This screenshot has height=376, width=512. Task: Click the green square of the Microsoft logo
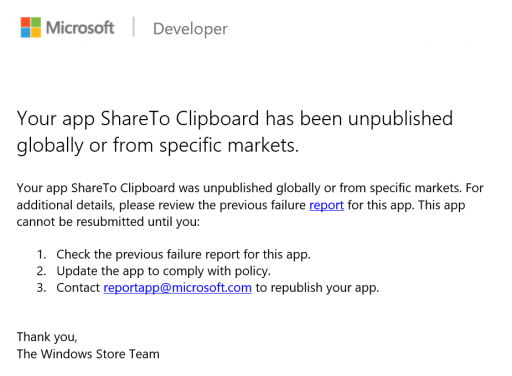[36, 22]
